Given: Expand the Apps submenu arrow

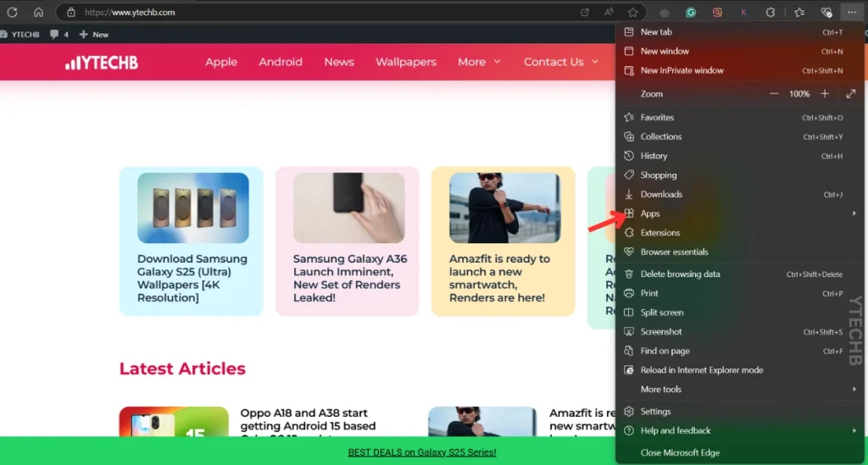Looking at the screenshot, I should tap(854, 213).
